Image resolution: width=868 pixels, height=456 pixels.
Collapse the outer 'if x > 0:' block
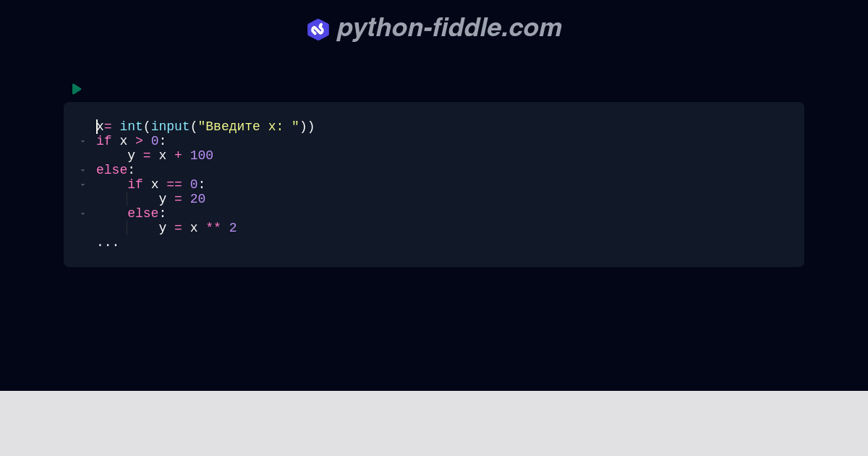pyautogui.click(x=82, y=141)
